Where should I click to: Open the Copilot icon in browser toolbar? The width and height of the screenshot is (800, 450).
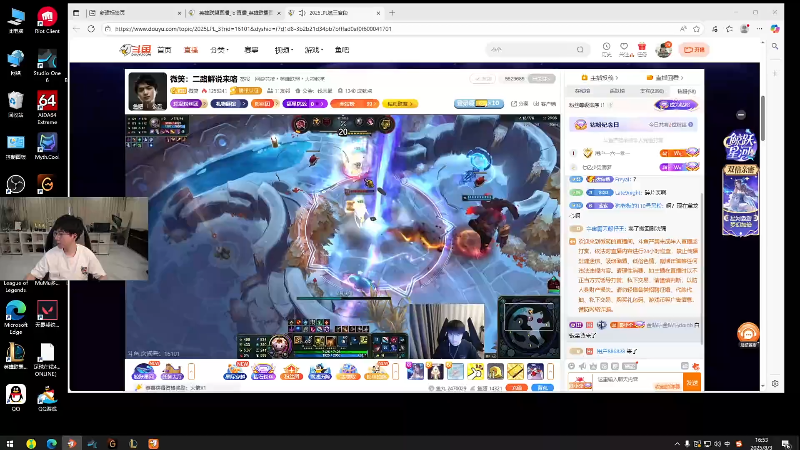tap(775, 29)
